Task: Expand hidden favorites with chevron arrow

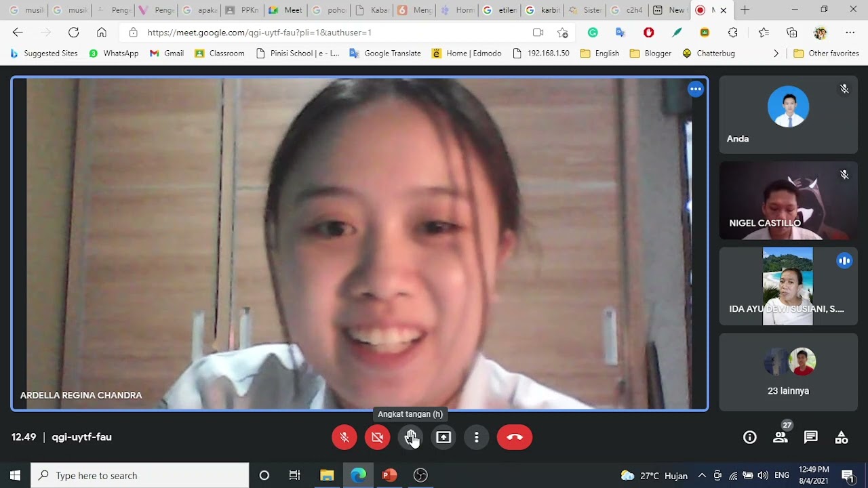Action: (776, 53)
